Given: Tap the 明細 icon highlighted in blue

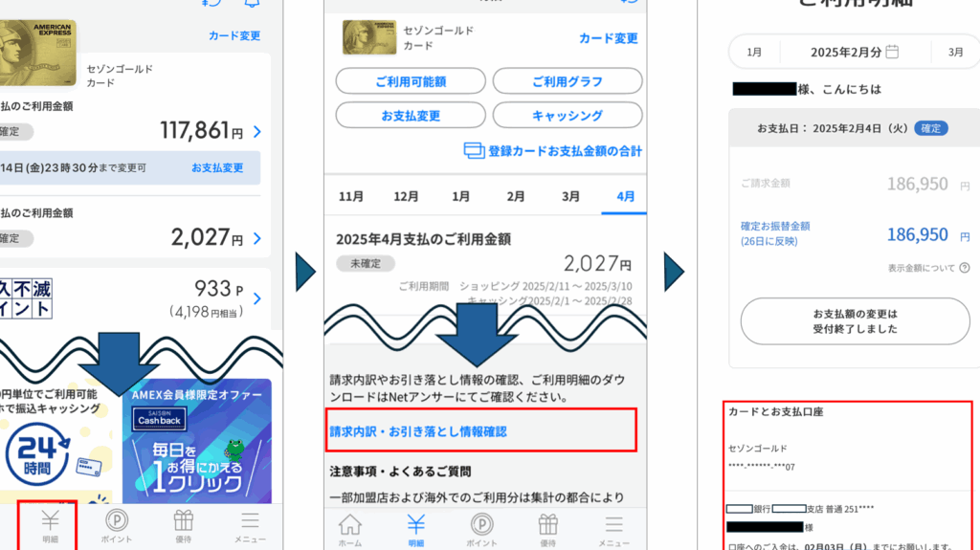Looking at the screenshot, I should [x=416, y=529].
